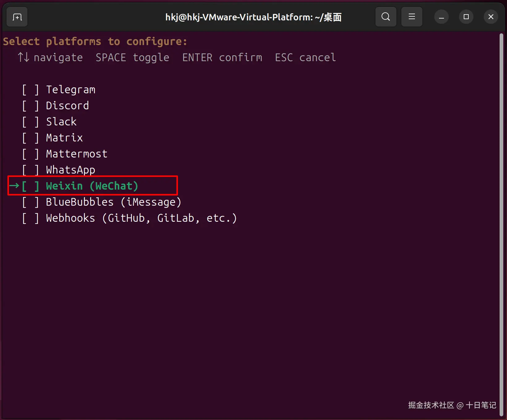This screenshot has width=507, height=420.
Task: Click the BlueBubbles (iMessage) label
Action: click(114, 202)
